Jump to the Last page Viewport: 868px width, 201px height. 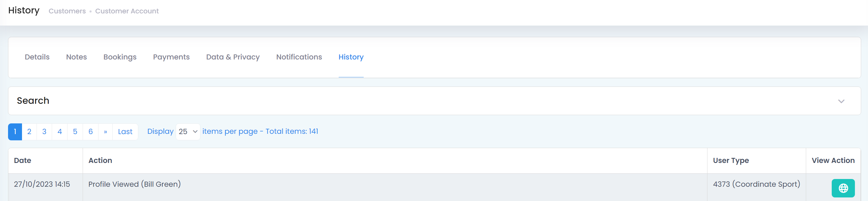125,132
